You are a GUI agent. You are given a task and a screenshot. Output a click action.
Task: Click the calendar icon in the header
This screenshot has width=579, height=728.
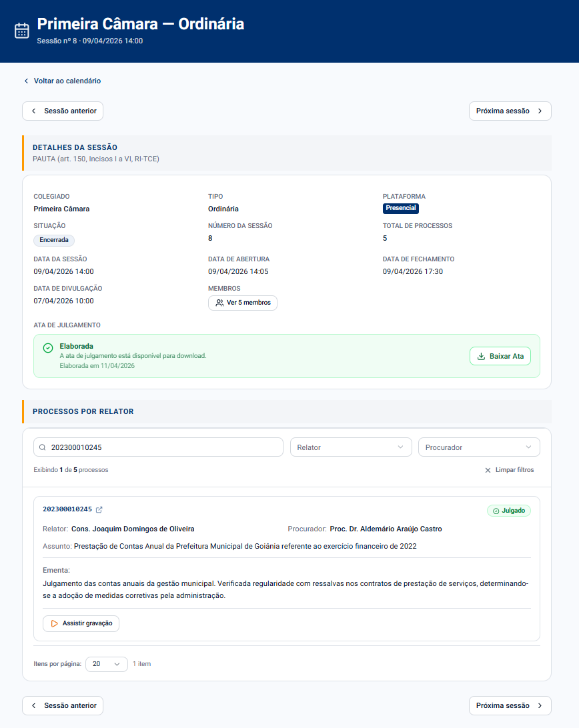pyautogui.click(x=22, y=31)
